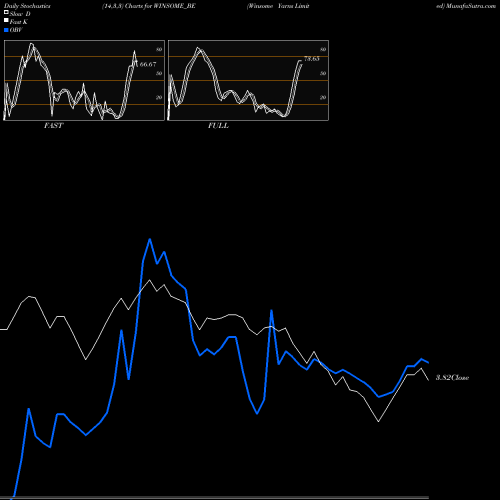Click the highest peak of blue OBV line
Viewport: 500px width, 500px height.
pyautogui.click(x=150, y=239)
